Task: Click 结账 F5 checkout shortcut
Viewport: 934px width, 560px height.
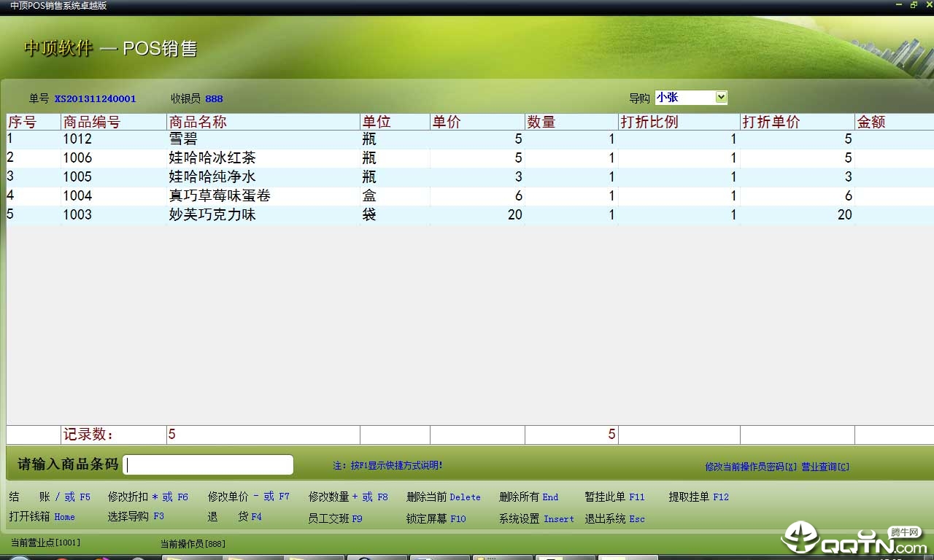Action: pyautogui.click(x=50, y=497)
